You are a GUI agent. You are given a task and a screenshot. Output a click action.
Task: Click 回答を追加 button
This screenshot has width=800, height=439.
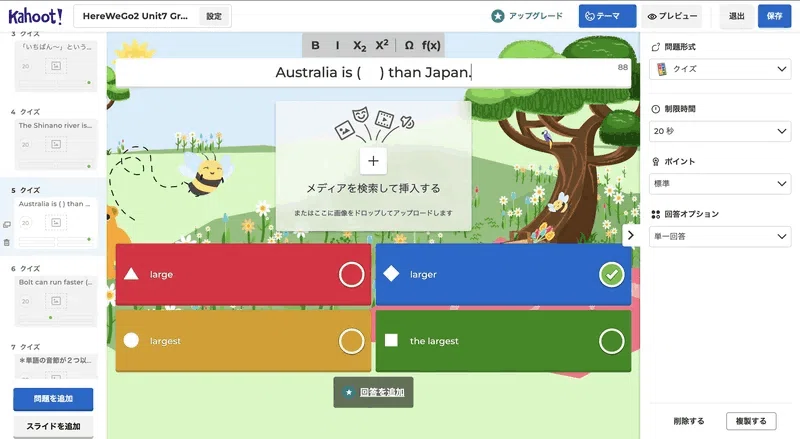point(373,392)
